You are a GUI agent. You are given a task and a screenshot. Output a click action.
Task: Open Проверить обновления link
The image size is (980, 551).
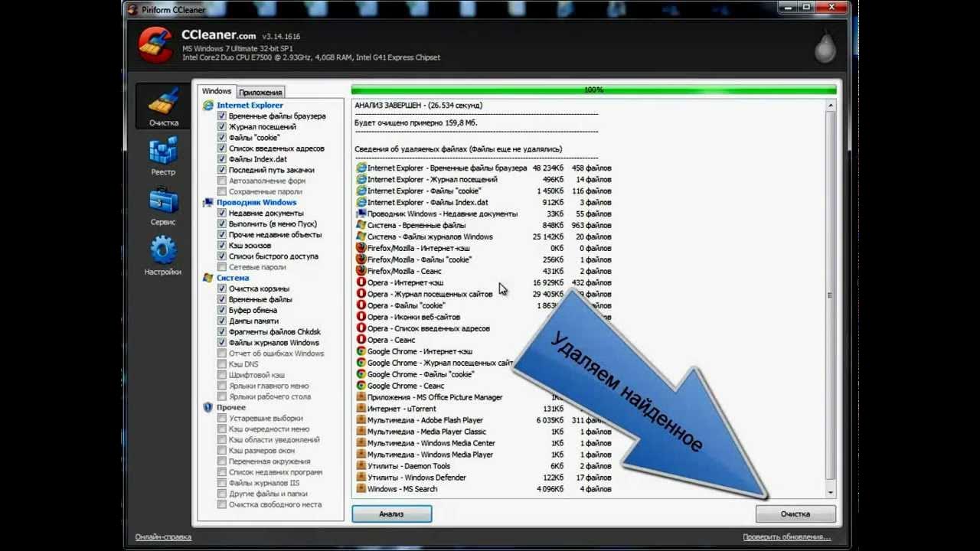coord(786,537)
